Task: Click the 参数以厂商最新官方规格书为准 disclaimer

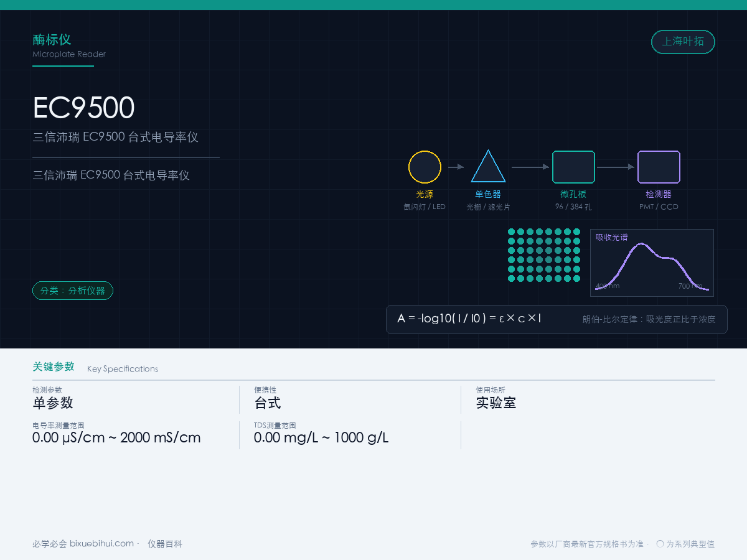Action: pos(587,544)
